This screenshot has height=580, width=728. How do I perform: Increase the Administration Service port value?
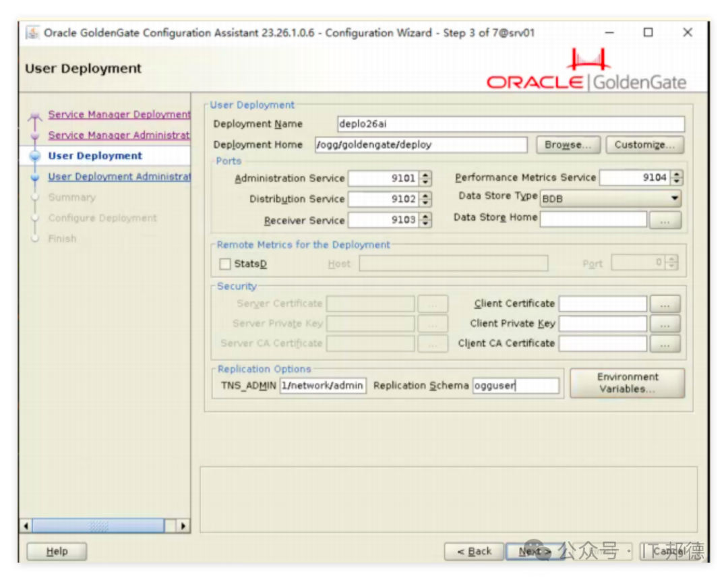coord(425,175)
